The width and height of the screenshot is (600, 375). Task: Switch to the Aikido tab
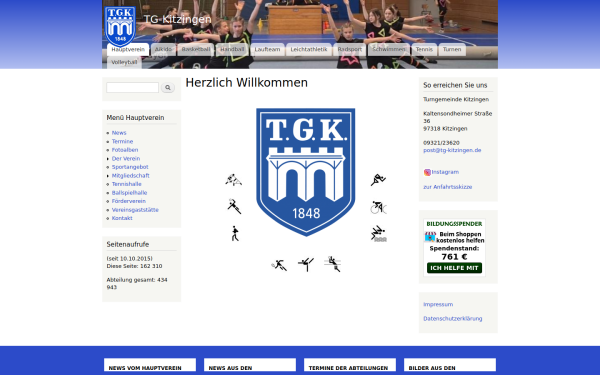(x=163, y=49)
